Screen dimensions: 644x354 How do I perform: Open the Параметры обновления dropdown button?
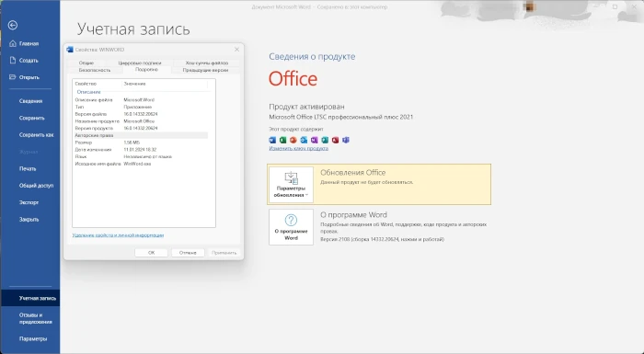pos(291,185)
